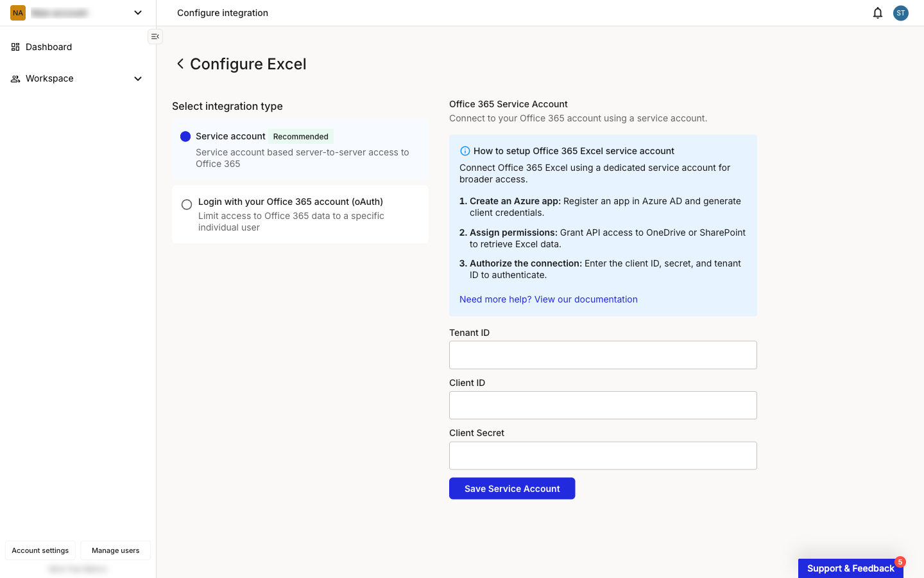Open the ST user avatar menu
This screenshot has height=578, width=924.
click(901, 13)
